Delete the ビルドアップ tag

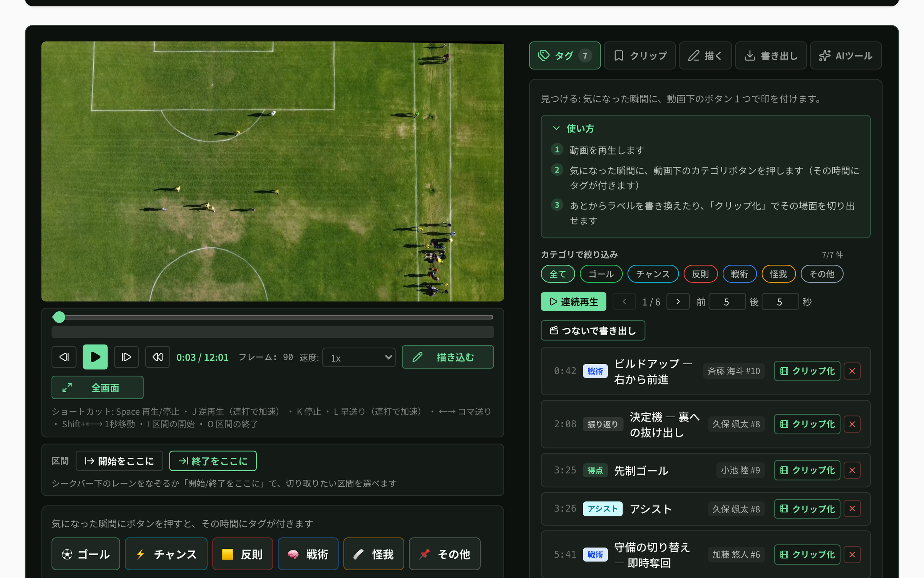point(852,371)
